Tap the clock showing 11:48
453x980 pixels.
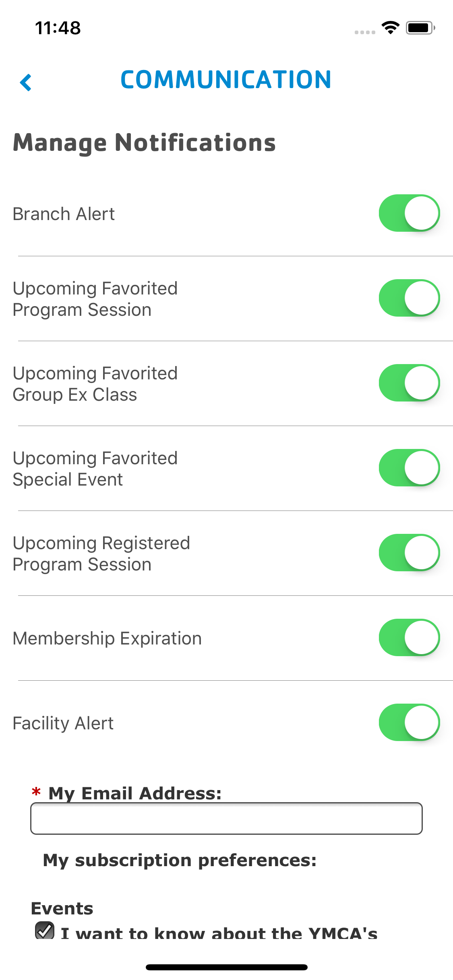(58, 28)
